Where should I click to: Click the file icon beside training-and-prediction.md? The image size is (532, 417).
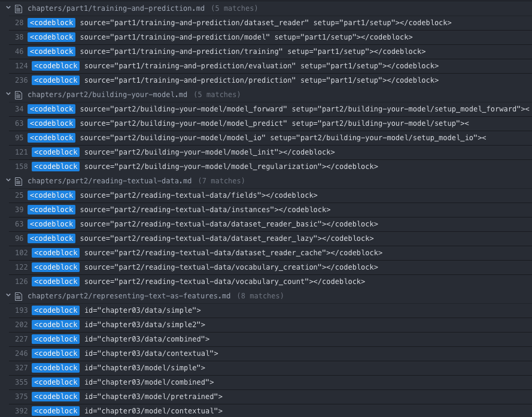pos(20,8)
